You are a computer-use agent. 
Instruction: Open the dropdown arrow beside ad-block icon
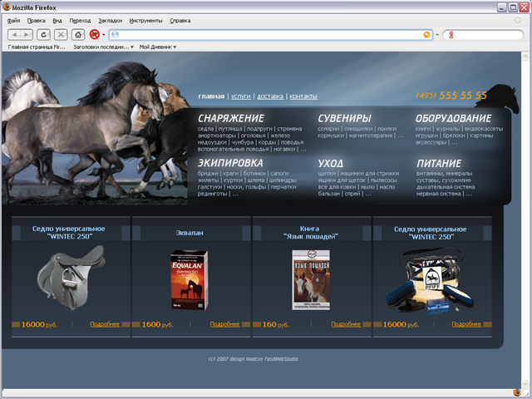point(103,35)
